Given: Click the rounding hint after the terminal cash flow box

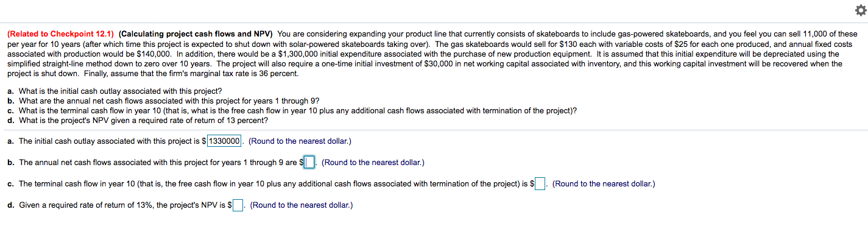Looking at the screenshot, I should [x=604, y=184].
